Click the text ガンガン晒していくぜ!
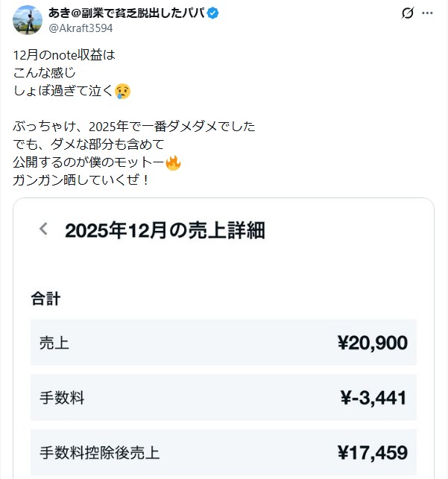 [81, 180]
